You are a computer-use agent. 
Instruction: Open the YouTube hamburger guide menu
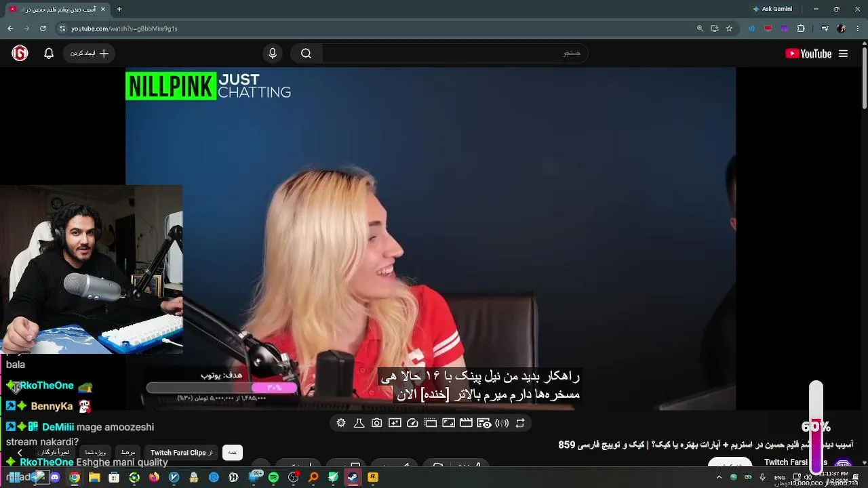(844, 54)
